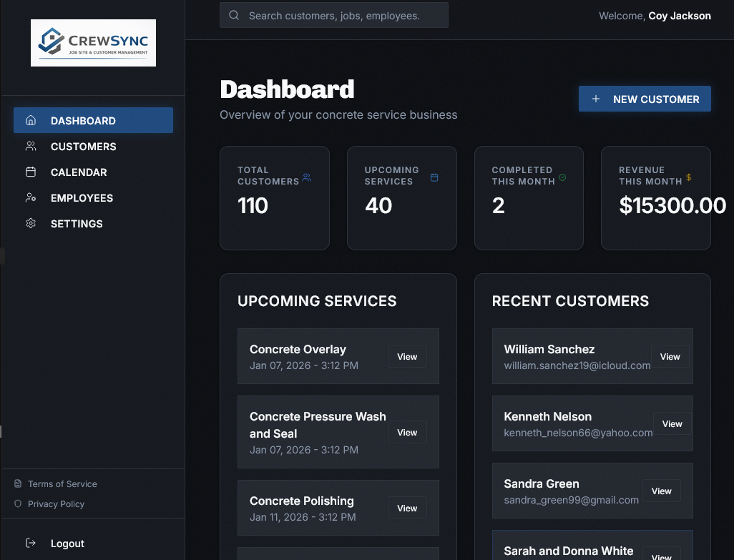Viewport: 734px width, 560px height.
Task: View customer William Sanchez
Action: tap(670, 356)
